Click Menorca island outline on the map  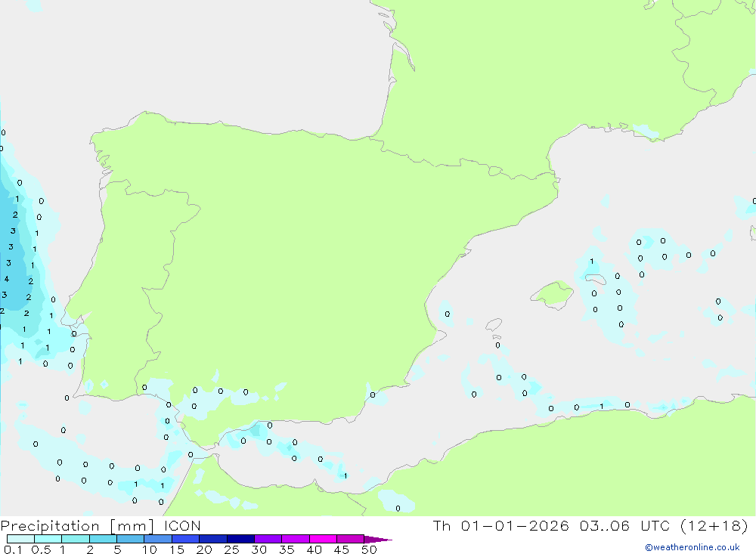596,279
